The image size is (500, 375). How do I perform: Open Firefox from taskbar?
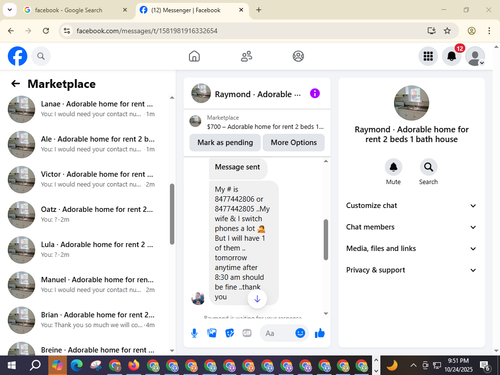(x=134, y=365)
